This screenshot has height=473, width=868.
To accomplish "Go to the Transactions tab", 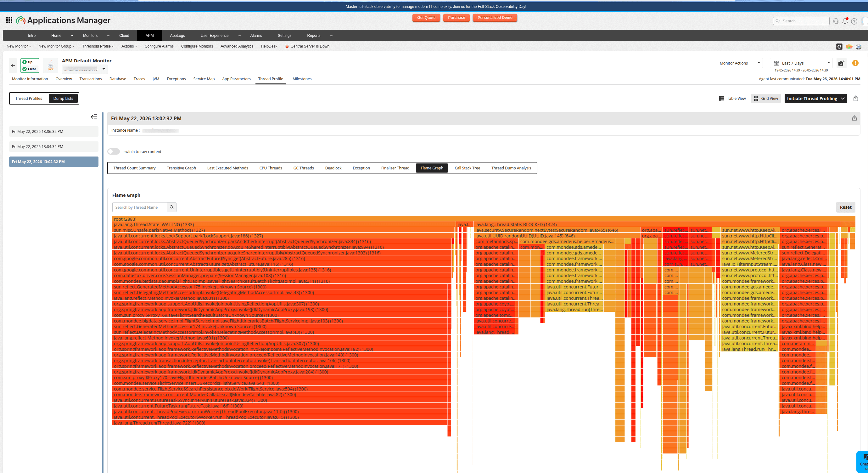I will pos(91,79).
